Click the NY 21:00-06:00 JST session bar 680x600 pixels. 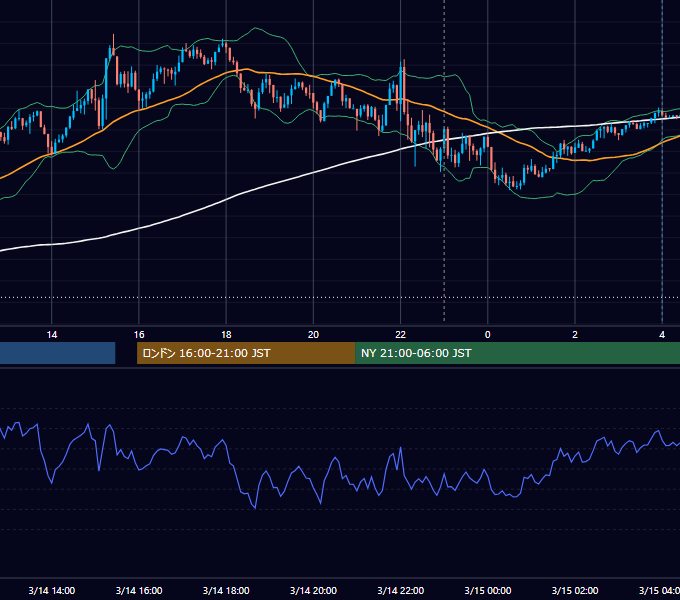pyautogui.click(x=517, y=353)
